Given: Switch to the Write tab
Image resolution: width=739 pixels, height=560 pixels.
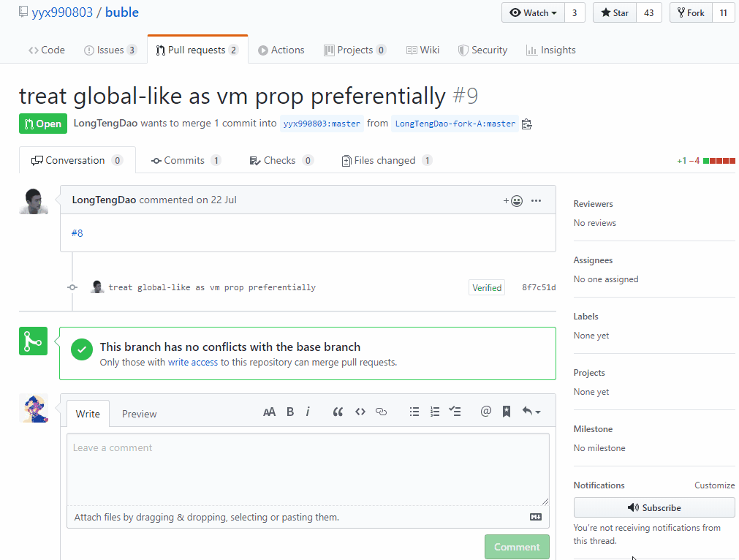Looking at the screenshot, I should pos(88,414).
